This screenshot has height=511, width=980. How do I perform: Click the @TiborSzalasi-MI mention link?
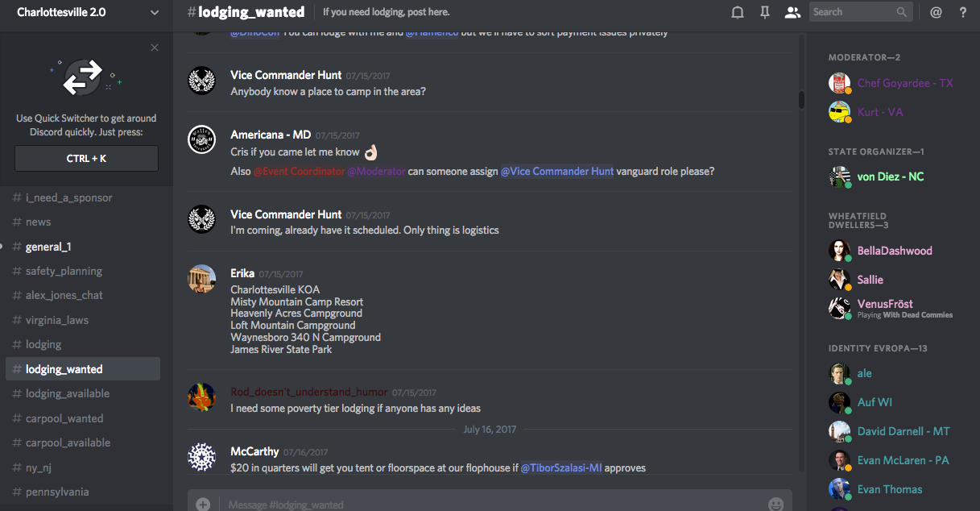(562, 467)
